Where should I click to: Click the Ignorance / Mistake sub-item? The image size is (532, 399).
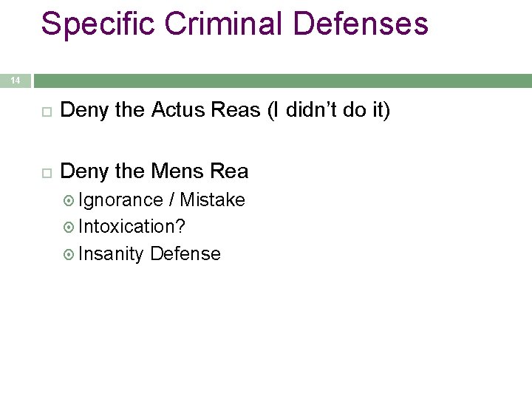coord(162,199)
